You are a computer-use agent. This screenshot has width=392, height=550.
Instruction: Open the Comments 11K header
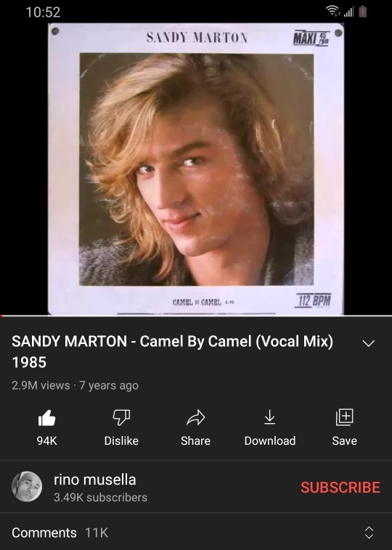pyautogui.click(x=60, y=533)
